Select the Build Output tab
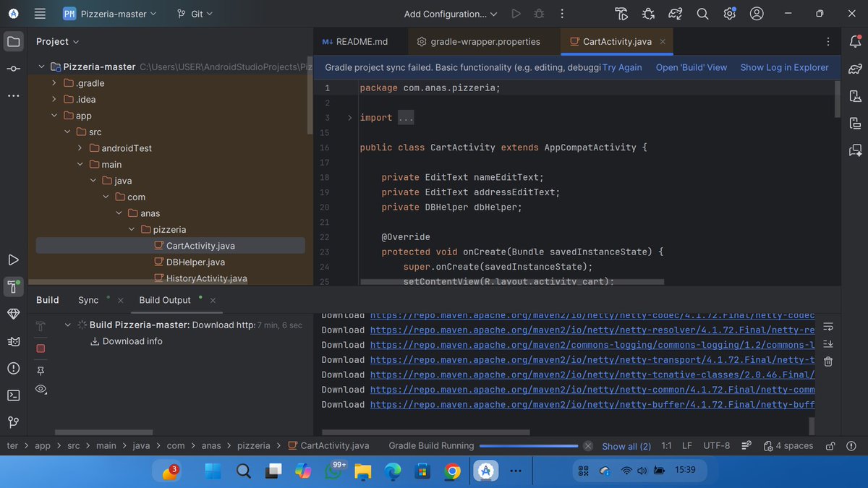This screenshot has width=868, height=488. [165, 300]
